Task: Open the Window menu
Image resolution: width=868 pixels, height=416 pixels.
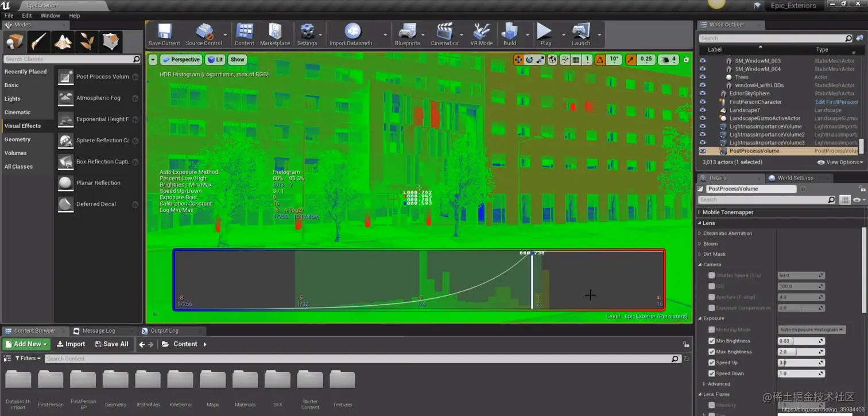Action: [x=50, y=15]
